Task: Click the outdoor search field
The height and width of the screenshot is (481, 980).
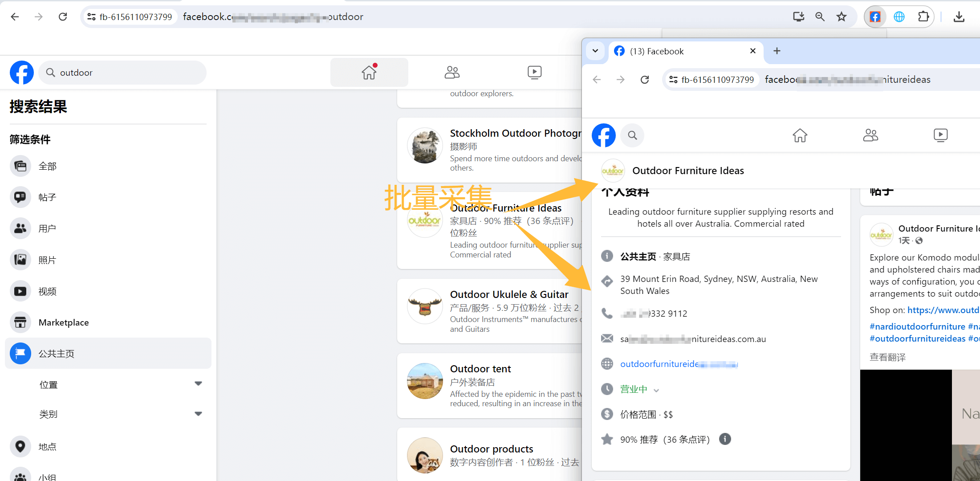Action: tap(122, 73)
